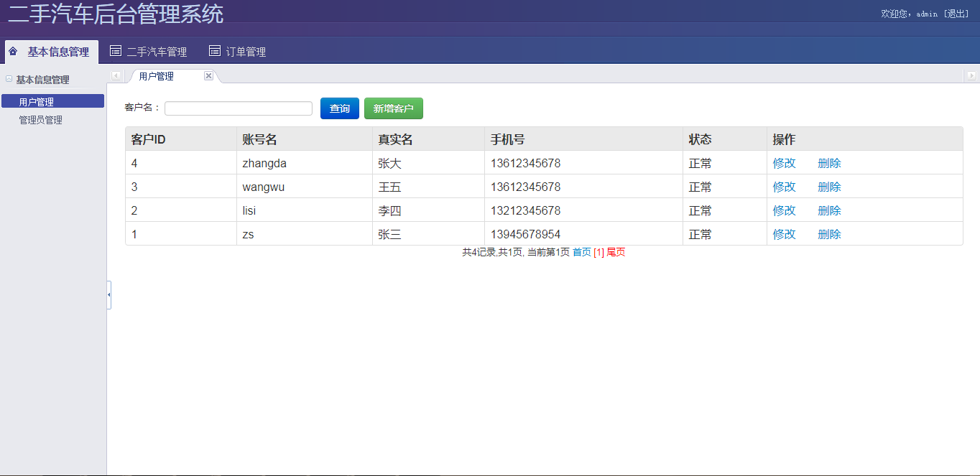
Task: Click the 欢迎您, admin greeting text
Action: [x=910, y=14]
